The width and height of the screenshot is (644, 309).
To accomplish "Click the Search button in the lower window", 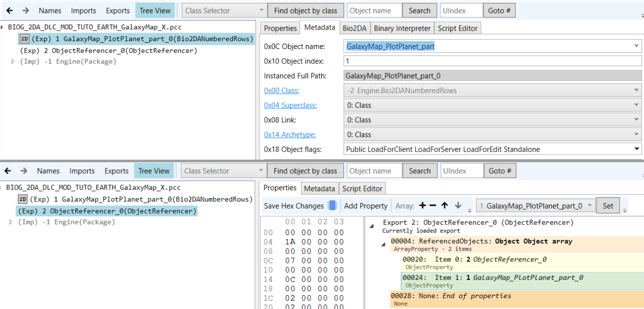I will point(420,171).
